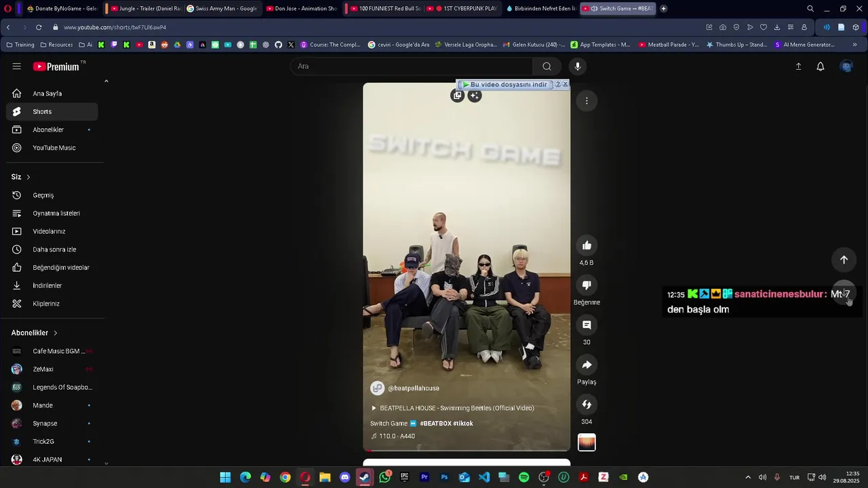
Task: Open YouTube notifications bell
Action: pyautogui.click(x=821, y=66)
